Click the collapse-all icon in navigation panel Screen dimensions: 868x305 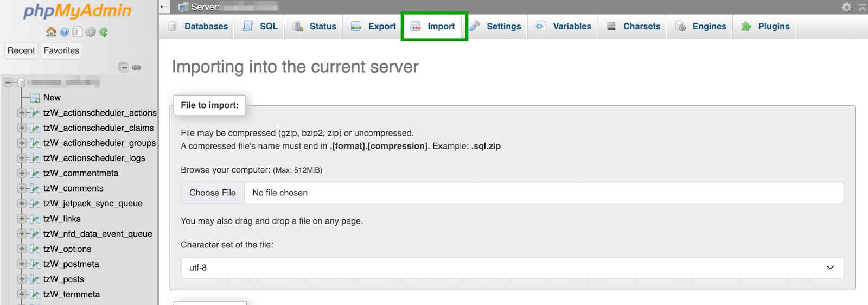(x=124, y=67)
